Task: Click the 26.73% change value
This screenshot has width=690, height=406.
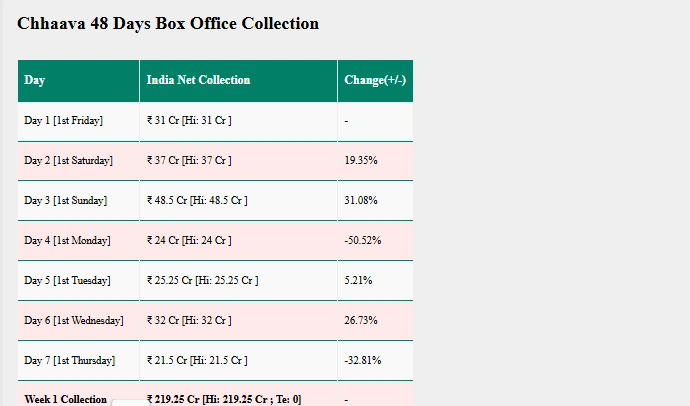Action: point(361,320)
